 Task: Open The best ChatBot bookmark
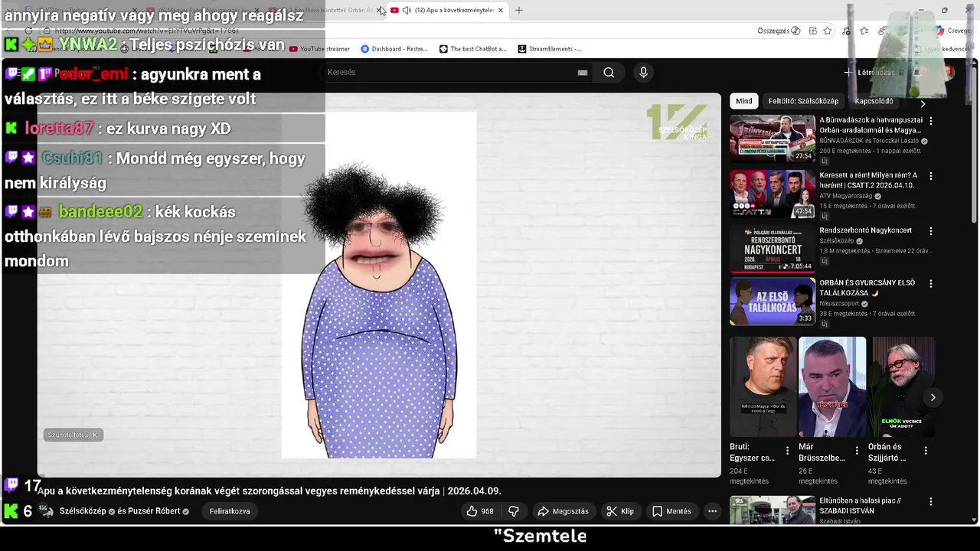point(472,49)
